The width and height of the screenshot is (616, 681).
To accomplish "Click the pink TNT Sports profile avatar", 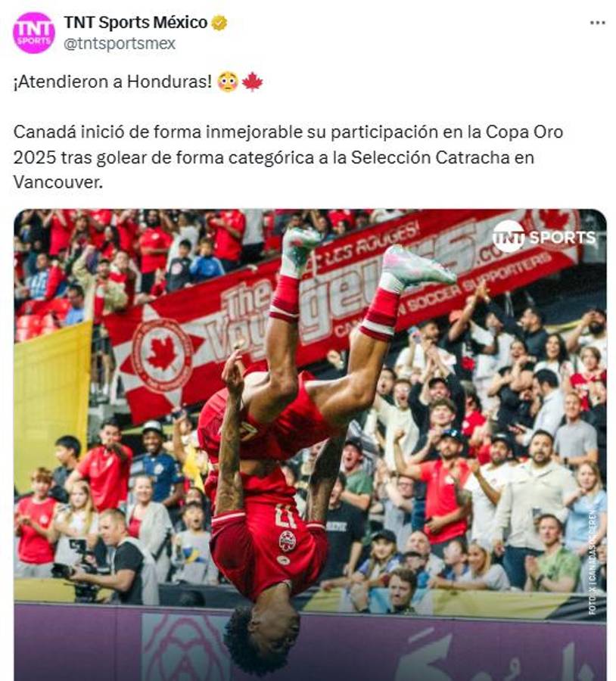I will (x=34, y=33).
